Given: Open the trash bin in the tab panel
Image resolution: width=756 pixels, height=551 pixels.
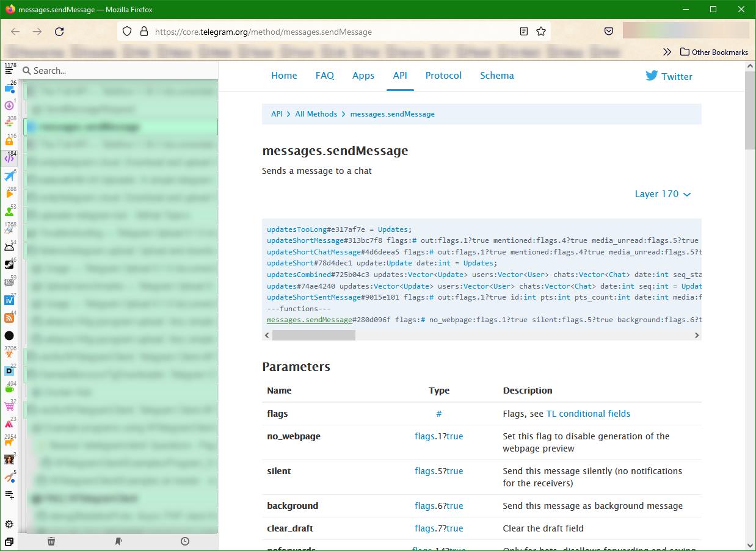Looking at the screenshot, I should 52,541.
